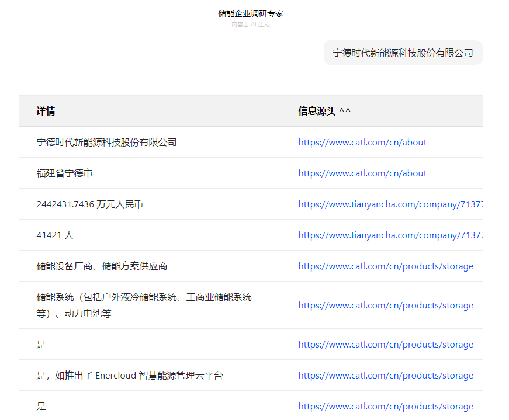Click the company name cell in the table
509x420 pixels.
[106, 143]
